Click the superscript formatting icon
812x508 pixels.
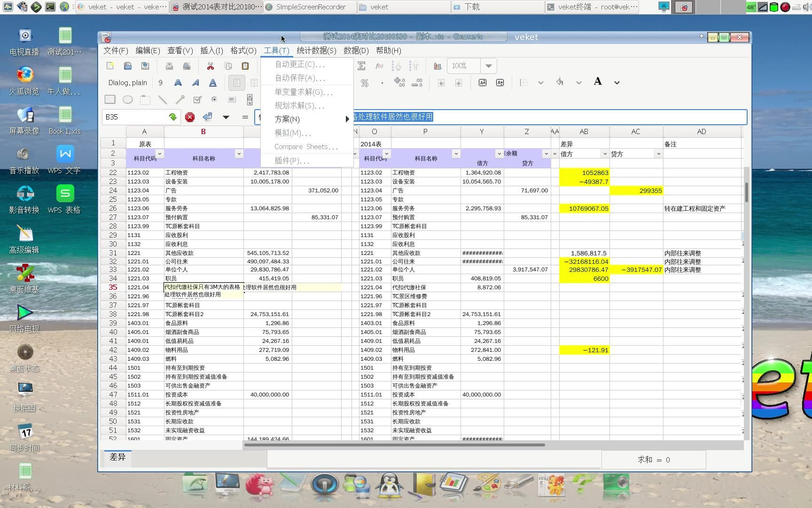coord(483,83)
